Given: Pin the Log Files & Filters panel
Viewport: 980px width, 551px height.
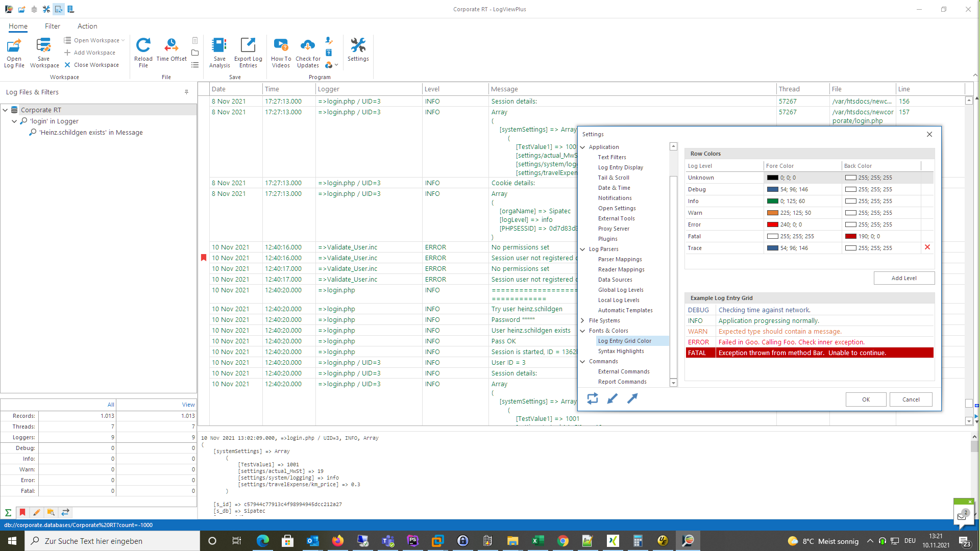Looking at the screenshot, I should pyautogui.click(x=187, y=92).
